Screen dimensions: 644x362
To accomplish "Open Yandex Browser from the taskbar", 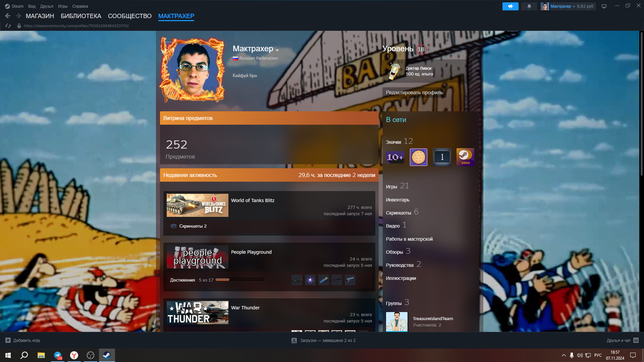I will tap(74, 355).
